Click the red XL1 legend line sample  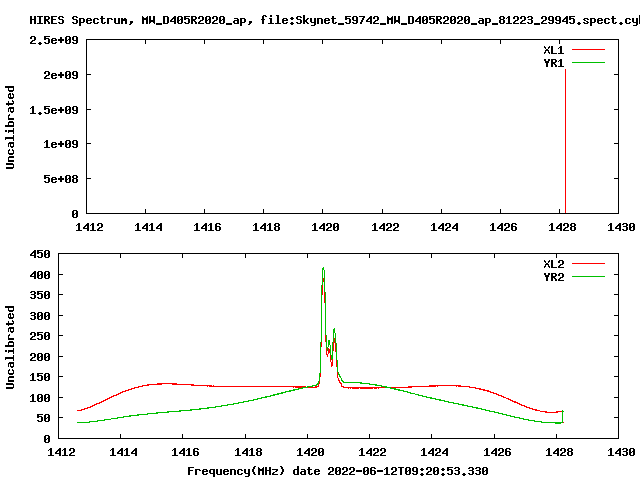pyautogui.click(x=588, y=50)
